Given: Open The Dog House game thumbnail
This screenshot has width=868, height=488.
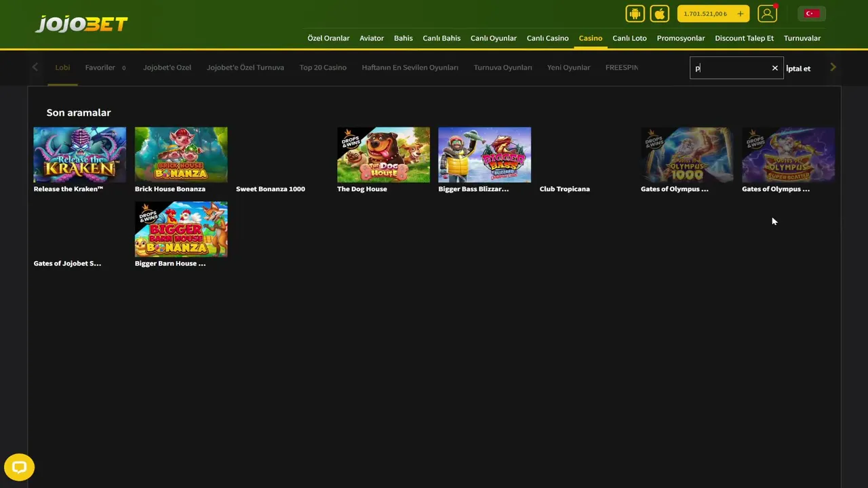Looking at the screenshot, I should click(383, 155).
